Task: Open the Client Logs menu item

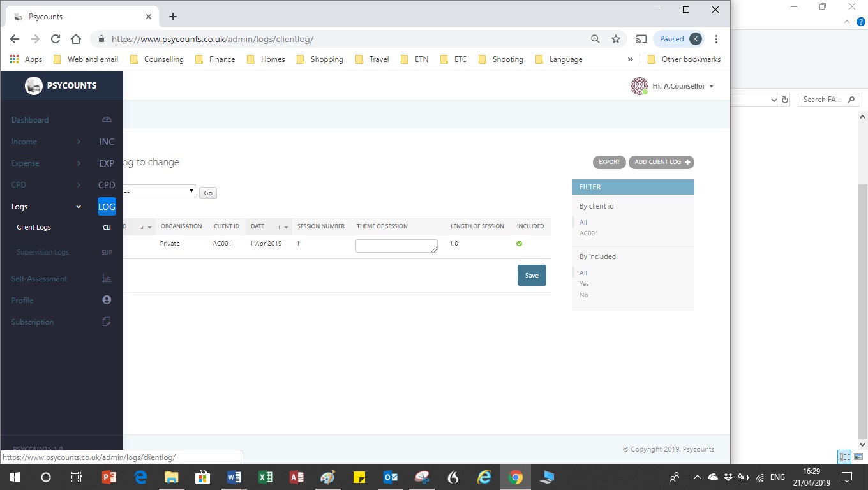Action: pos(34,227)
